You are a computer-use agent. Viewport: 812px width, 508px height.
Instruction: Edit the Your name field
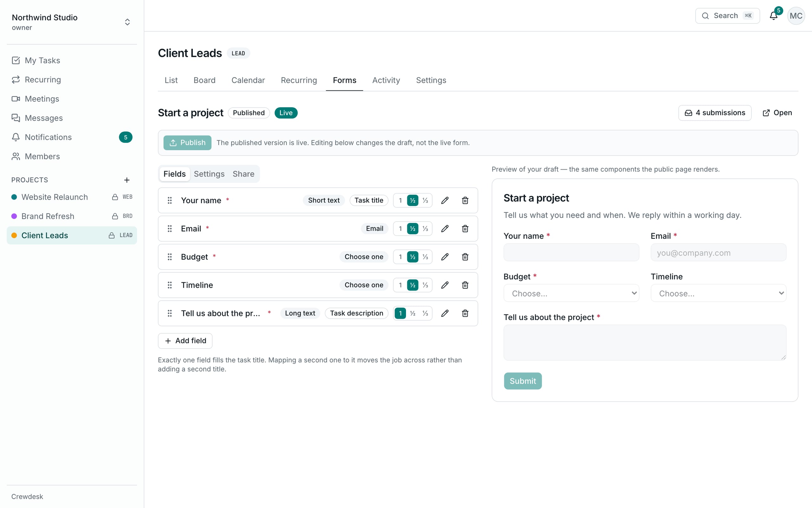click(x=445, y=200)
